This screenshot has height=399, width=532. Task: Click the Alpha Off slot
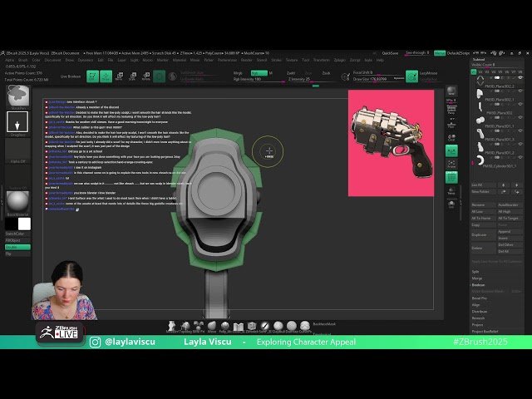coord(17,162)
